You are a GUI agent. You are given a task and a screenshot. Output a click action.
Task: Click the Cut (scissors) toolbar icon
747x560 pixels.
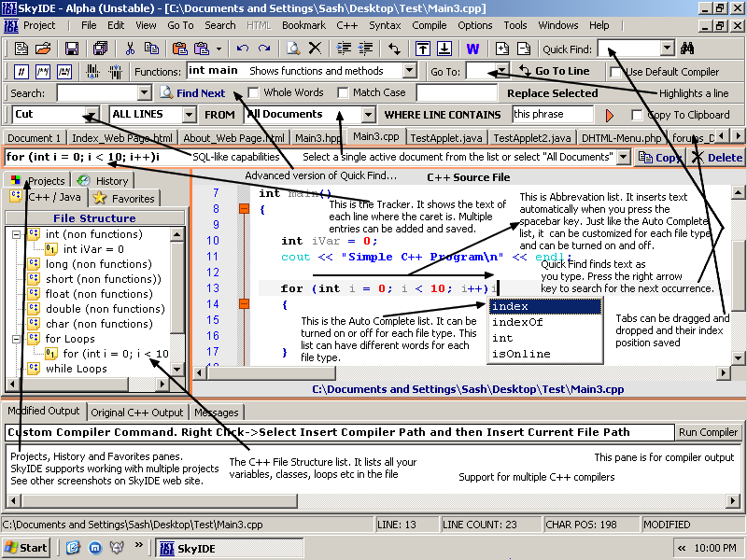[130, 48]
